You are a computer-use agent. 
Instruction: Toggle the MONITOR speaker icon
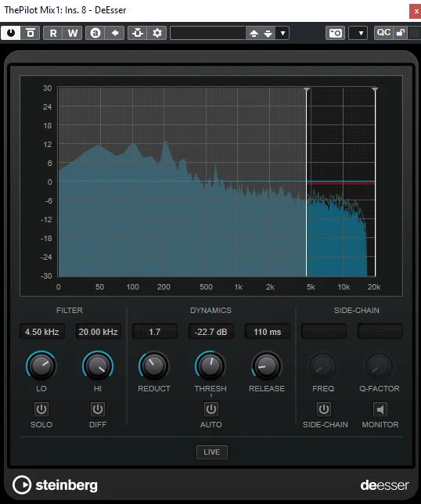[380, 409]
